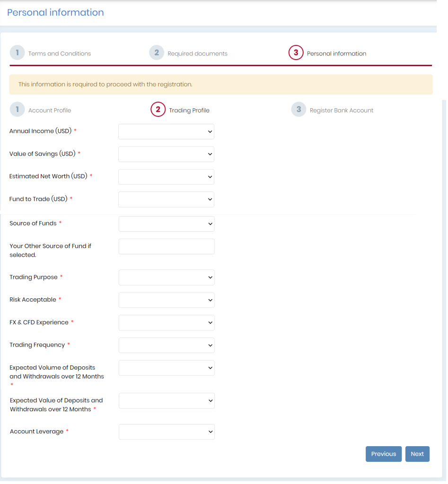The height and width of the screenshot is (484, 448).
Task: Open the Risk Acceptable dropdown
Action: [x=167, y=300]
